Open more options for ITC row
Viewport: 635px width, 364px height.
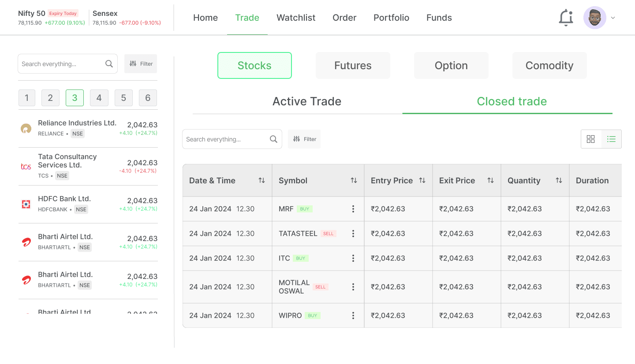pos(353,258)
